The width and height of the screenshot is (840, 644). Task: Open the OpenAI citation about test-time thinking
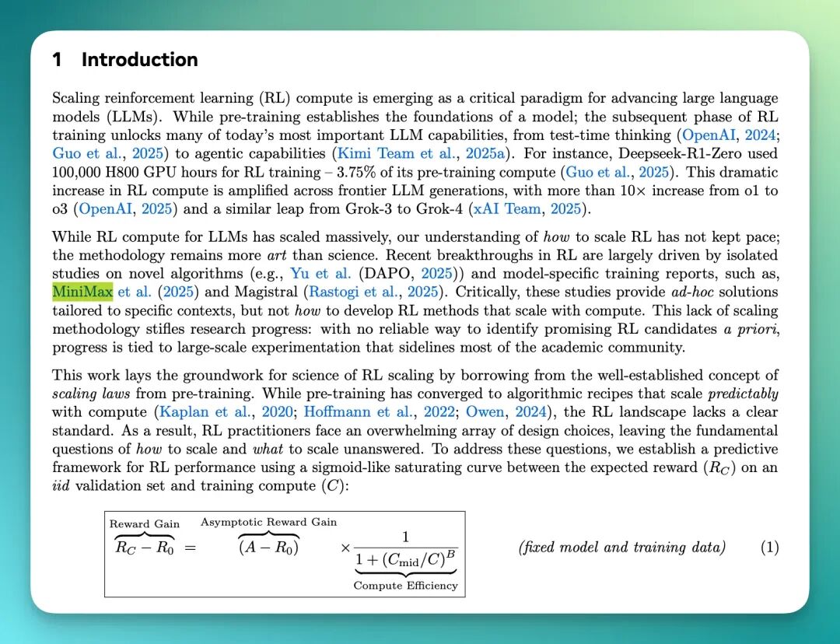coord(705,135)
